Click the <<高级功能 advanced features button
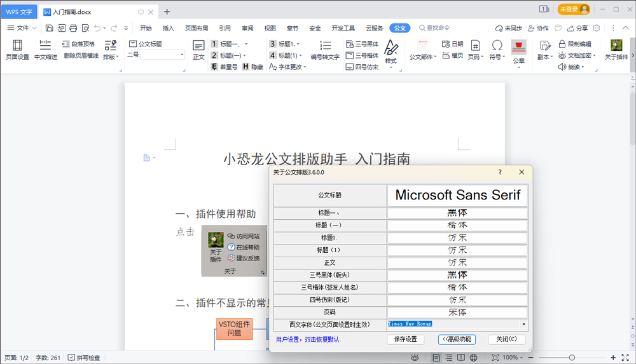This screenshot has height=364, width=636. 457,339
